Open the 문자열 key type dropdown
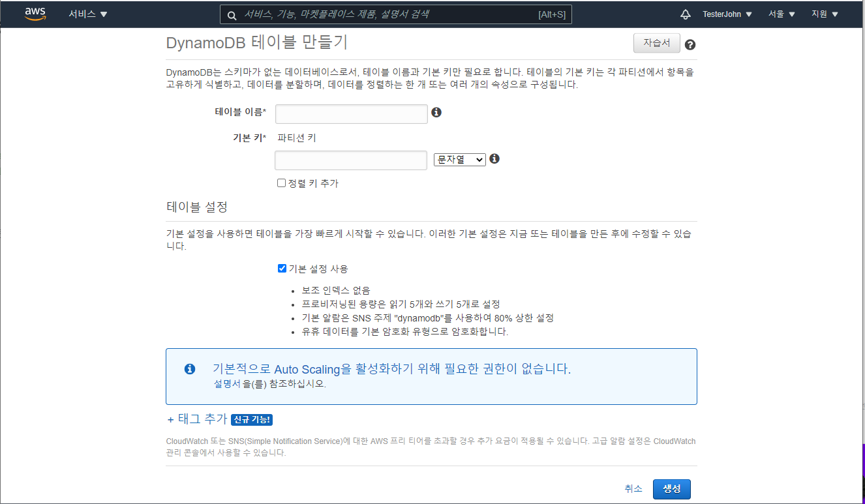 [460, 160]
